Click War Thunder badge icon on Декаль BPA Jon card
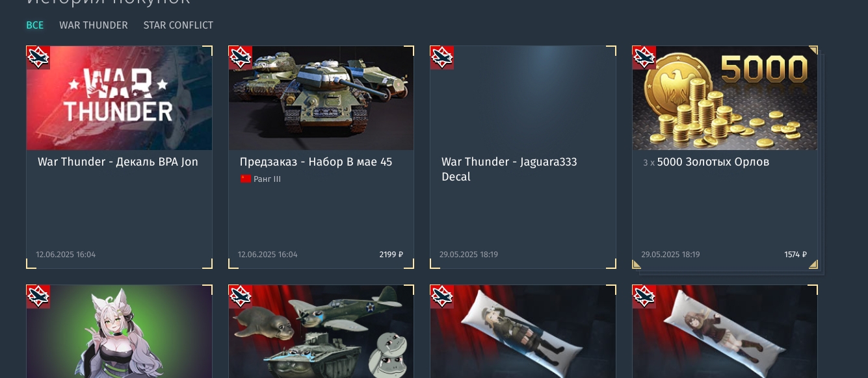This screenshot has height=378, width=868. [x=38, y=57]
